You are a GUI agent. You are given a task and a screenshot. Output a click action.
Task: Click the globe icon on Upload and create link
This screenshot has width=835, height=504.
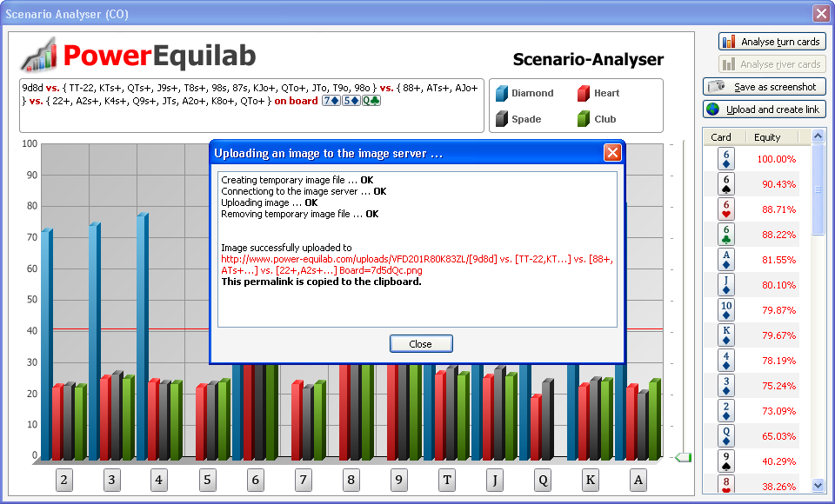(x=712, y=109)
